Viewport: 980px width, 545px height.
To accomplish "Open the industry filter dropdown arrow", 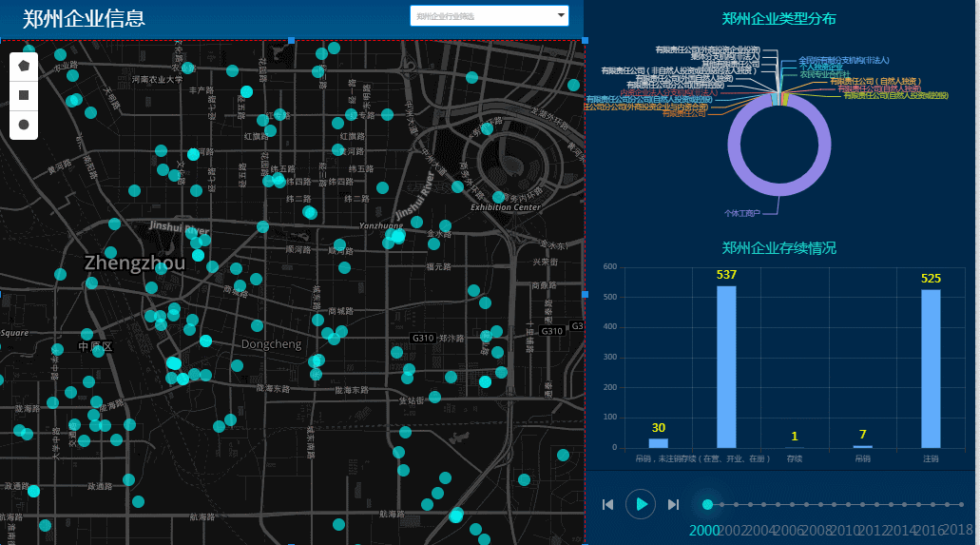I will click(560, 16).
